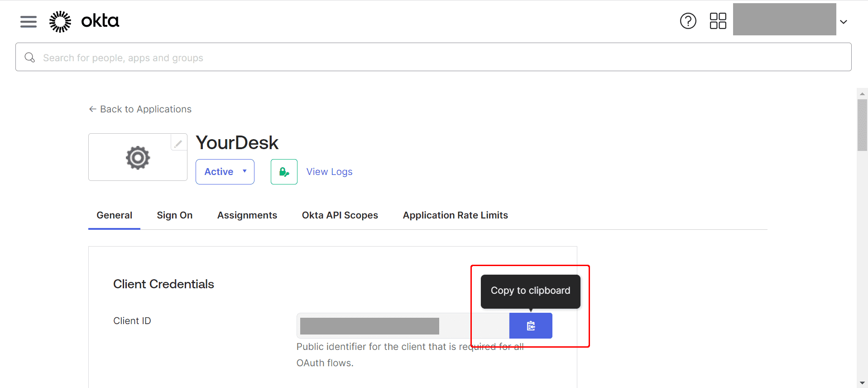This screenshot has height=388, width=868.
Task: Open the Assignments tab
Action: point(247,215)
